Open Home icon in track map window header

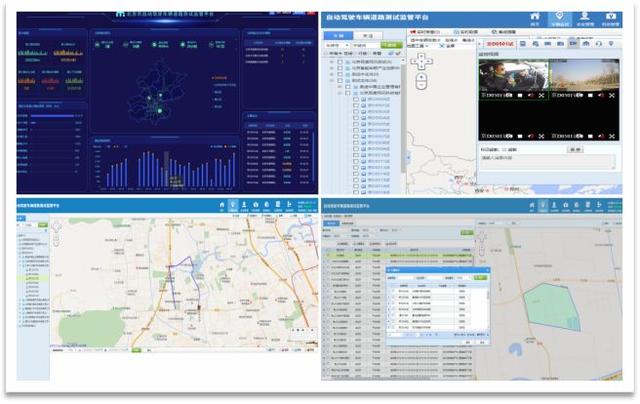pos(222,204)
